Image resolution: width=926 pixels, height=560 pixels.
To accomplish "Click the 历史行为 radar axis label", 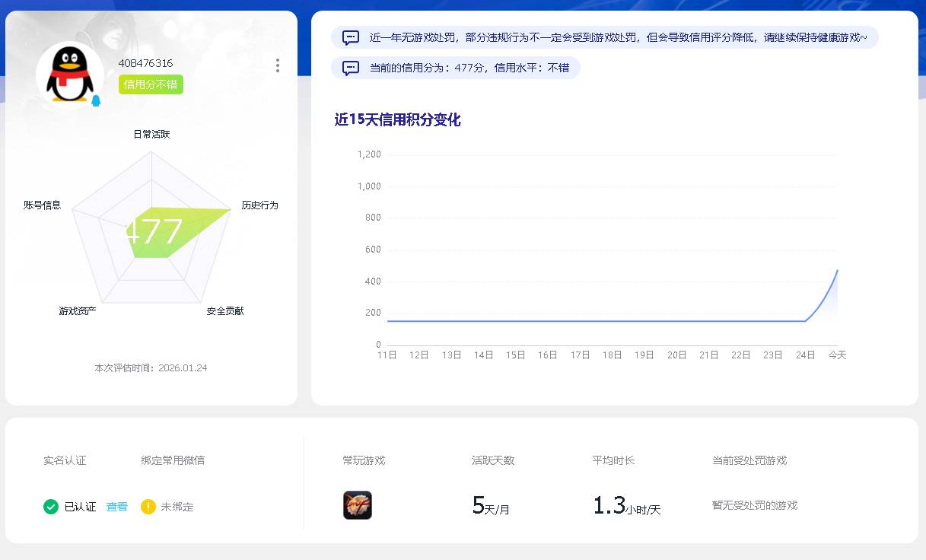I will point(260,205).
